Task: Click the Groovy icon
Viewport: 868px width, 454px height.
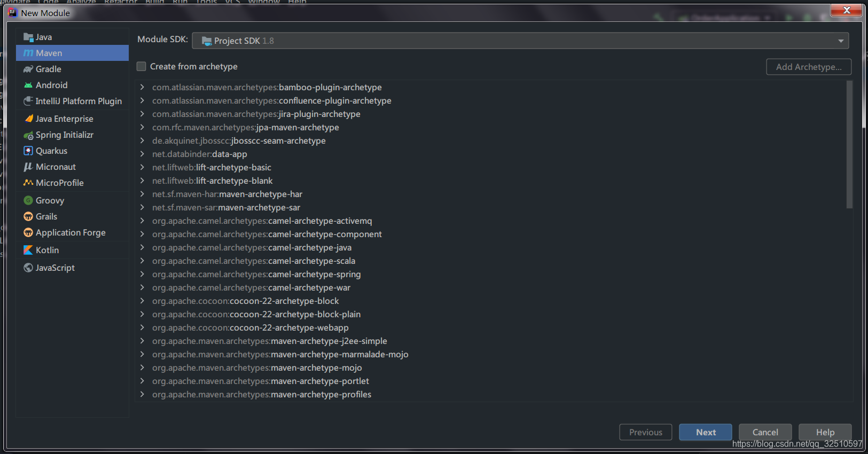Action: pyautogui.click(x=28, y=200)
